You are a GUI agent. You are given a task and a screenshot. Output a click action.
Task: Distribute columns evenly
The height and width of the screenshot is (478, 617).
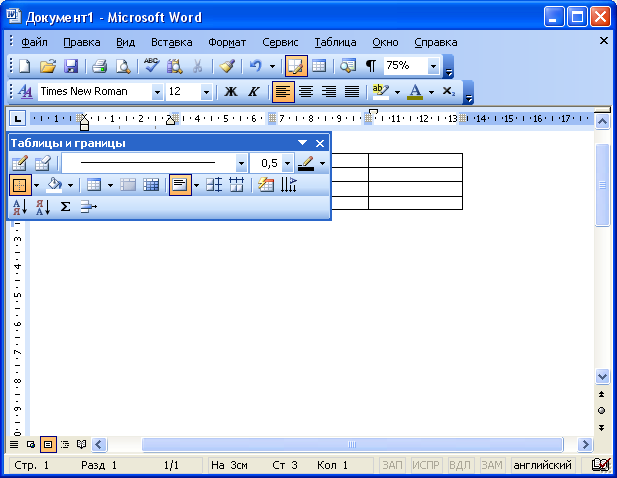point(236,185)
